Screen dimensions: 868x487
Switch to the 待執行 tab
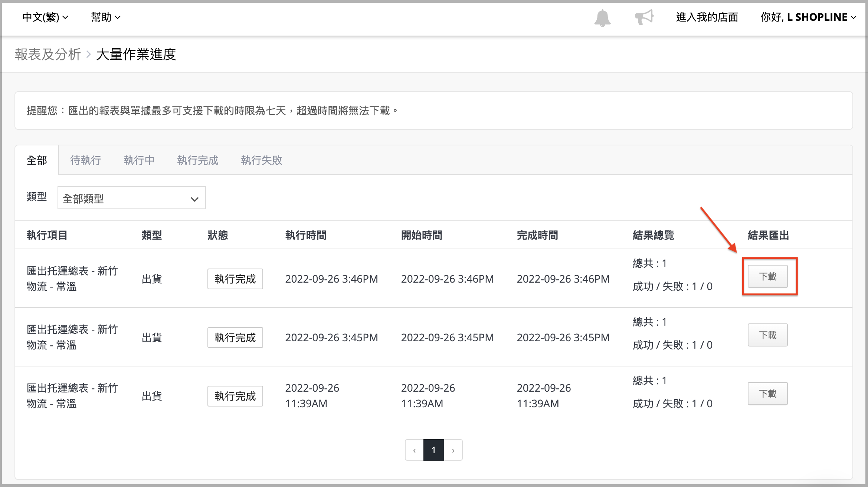click(x=86, y=160)
